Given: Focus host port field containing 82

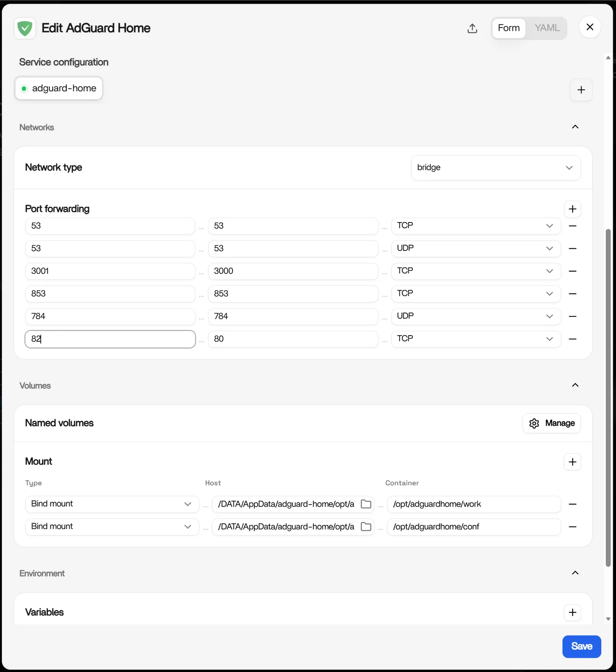Looking at the screenshot, I should pyautogui.click(x=110, y=339).
